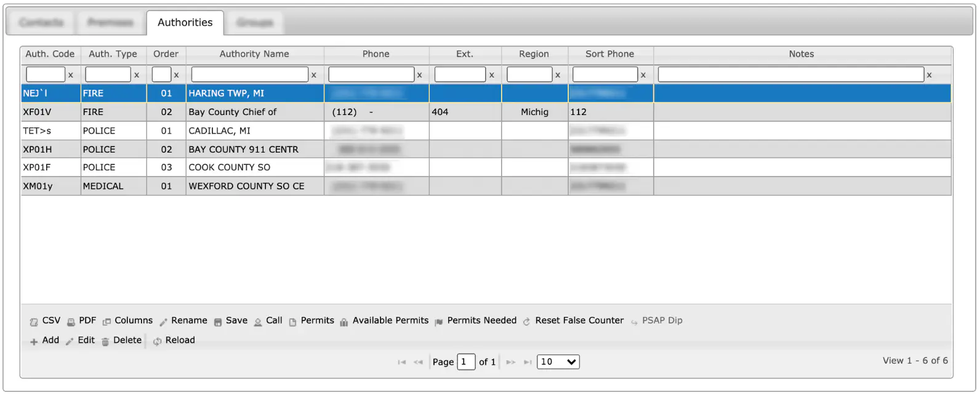Click the PDF export icon

click(71, 322)
